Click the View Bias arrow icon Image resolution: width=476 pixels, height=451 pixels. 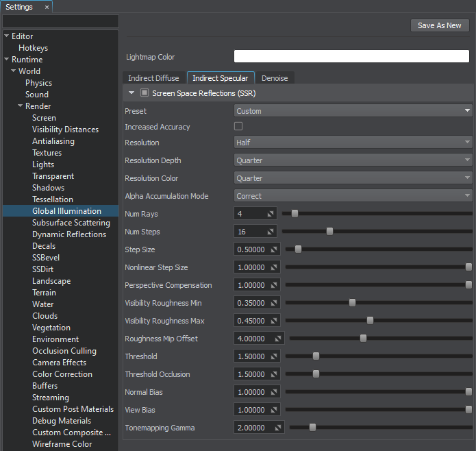(x=274, y=410)
